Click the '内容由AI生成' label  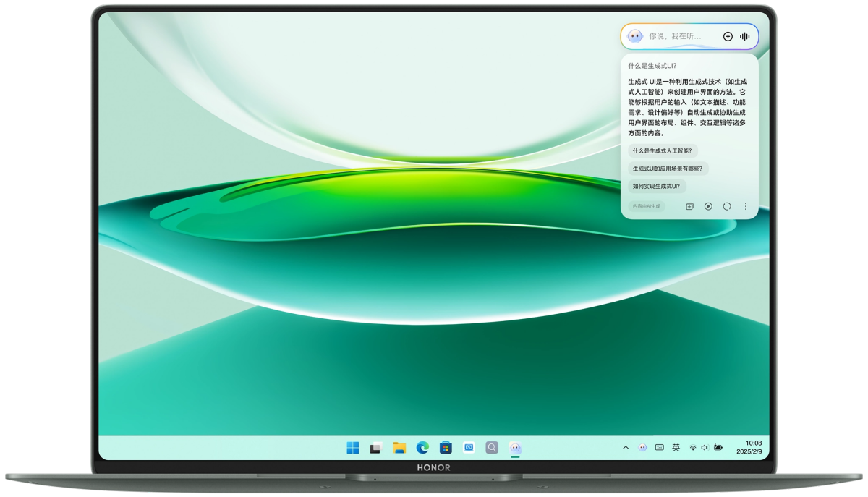pyautogui.click(x=647, y=206)
